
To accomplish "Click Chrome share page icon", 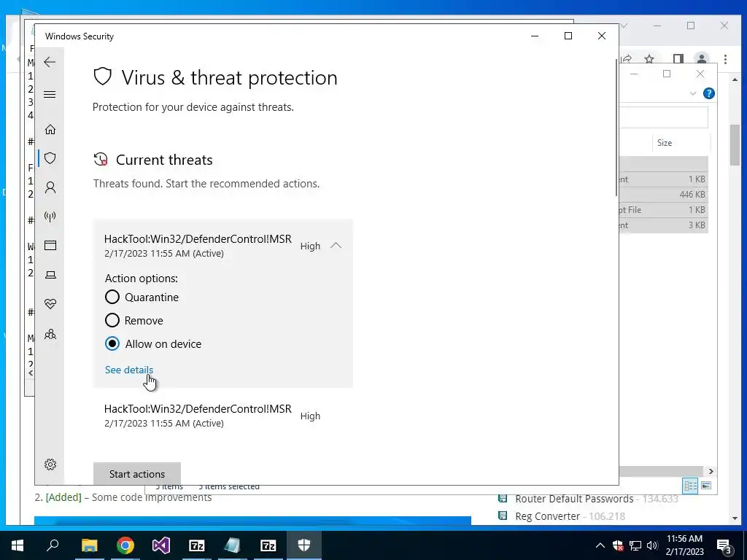I will tap(627, 59).
